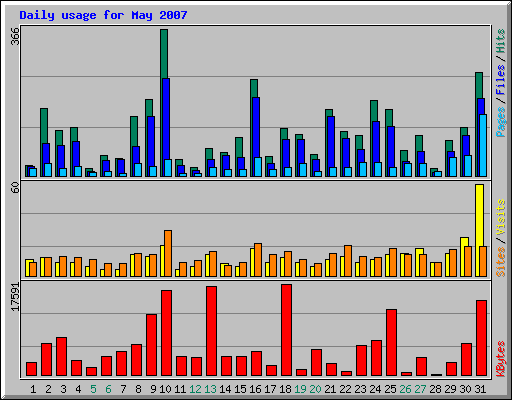This screenshot has width=512, height=400.
Task: Click the Visits legend label
Action: 500,218
